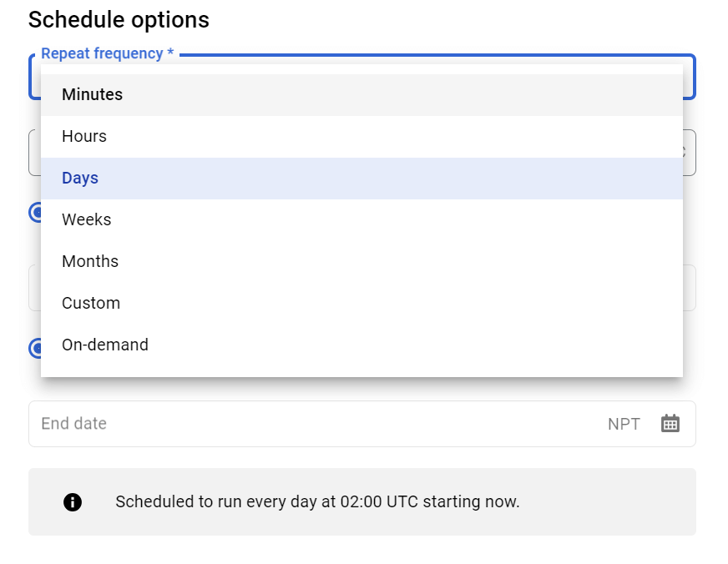
Task: Click the NPT timezone label
Action: click(624, 424)
